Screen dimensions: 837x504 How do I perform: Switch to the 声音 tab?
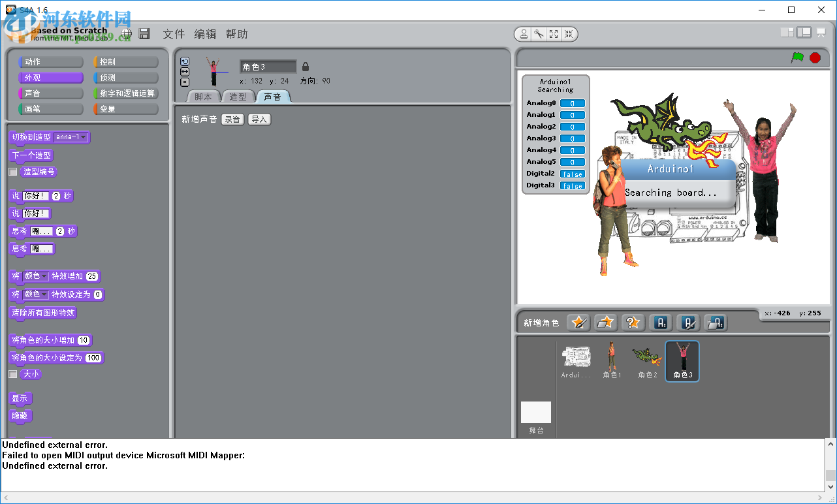coord(273,97)
